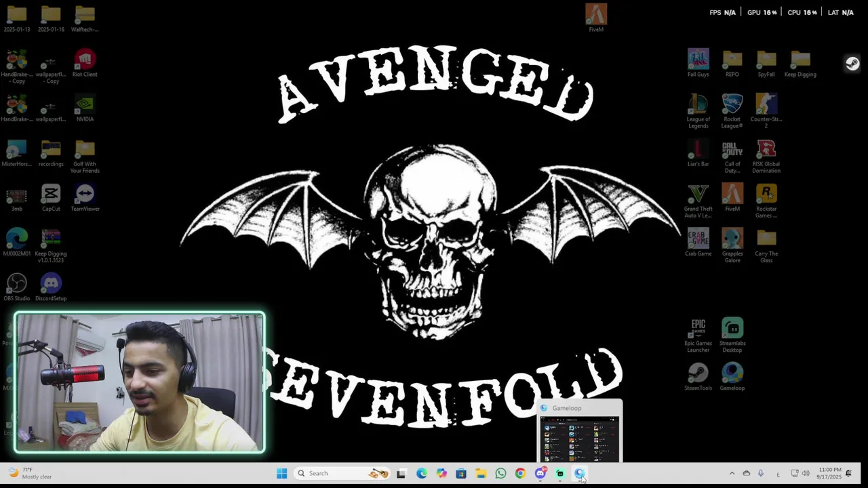
Task: Select the DiscordSetup installer icon
Action: pyautogui.click(x=51, y=287)
